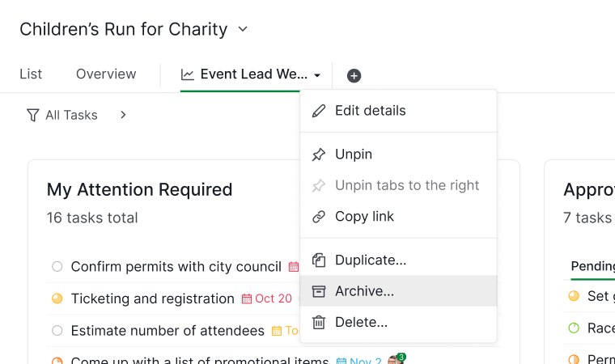Mark Confirm permits with city council complete
This screenshot has height=364, width=615.
(x=57, y=267)
